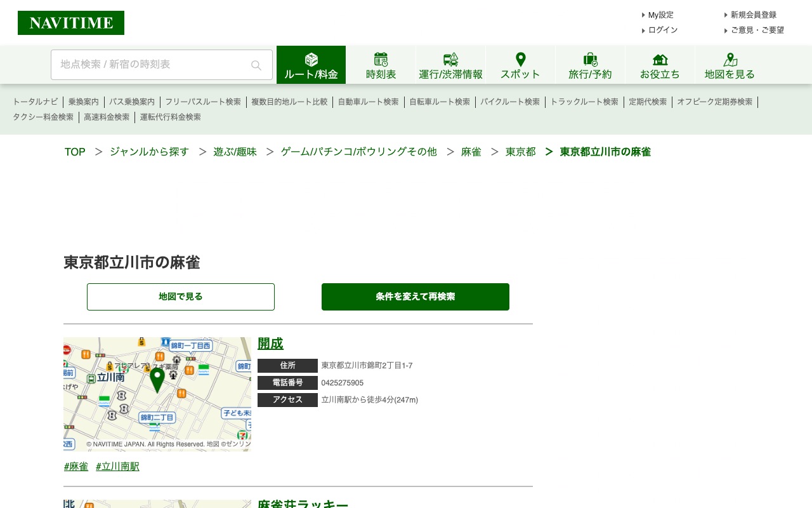Image resolution: width=812 pixels, height=508 pixels.
Task: Click the #立川南駅 hashtag link
Action: 117,466
